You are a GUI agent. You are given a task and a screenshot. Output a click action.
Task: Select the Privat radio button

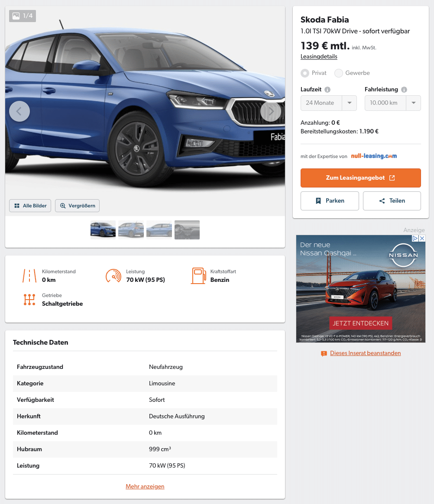coord(305,73)
